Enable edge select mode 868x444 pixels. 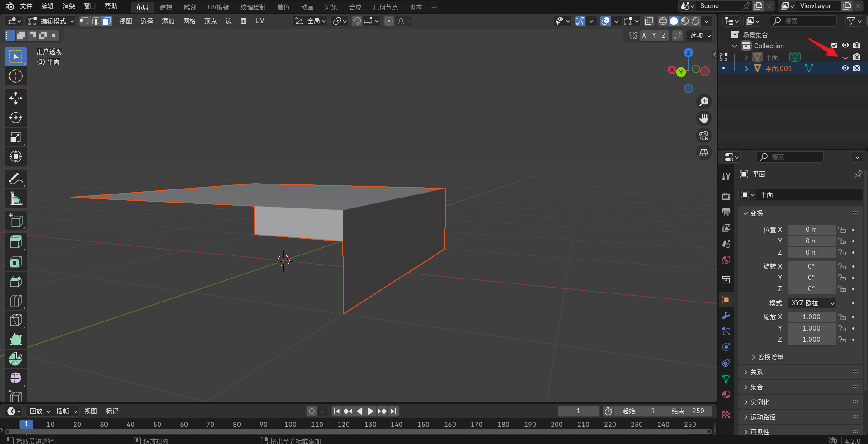95,21
